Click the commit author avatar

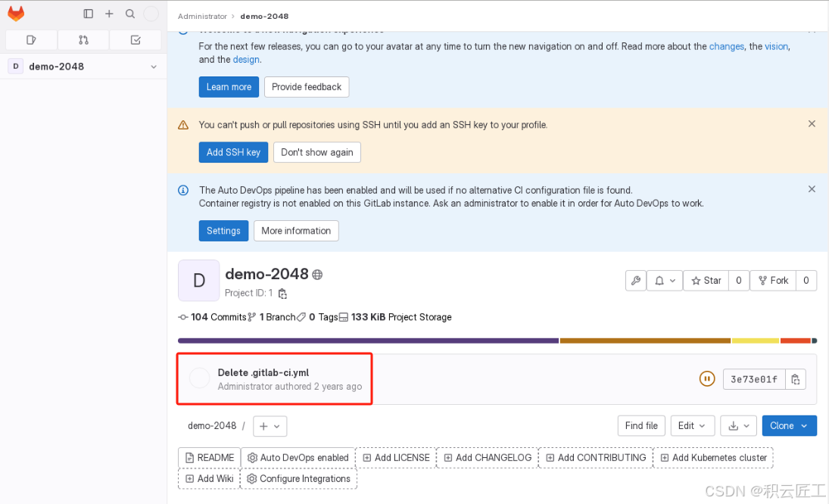199,378
